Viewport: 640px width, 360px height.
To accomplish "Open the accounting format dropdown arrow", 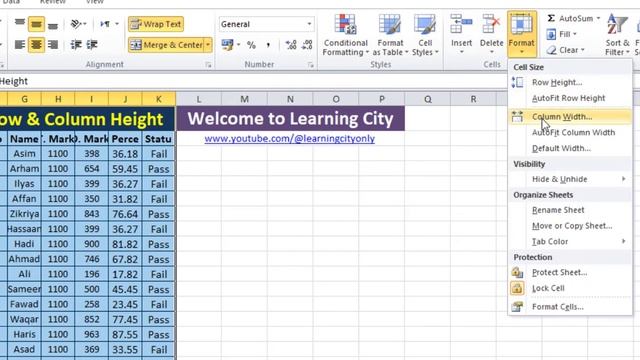I will (x=238, y=44).
